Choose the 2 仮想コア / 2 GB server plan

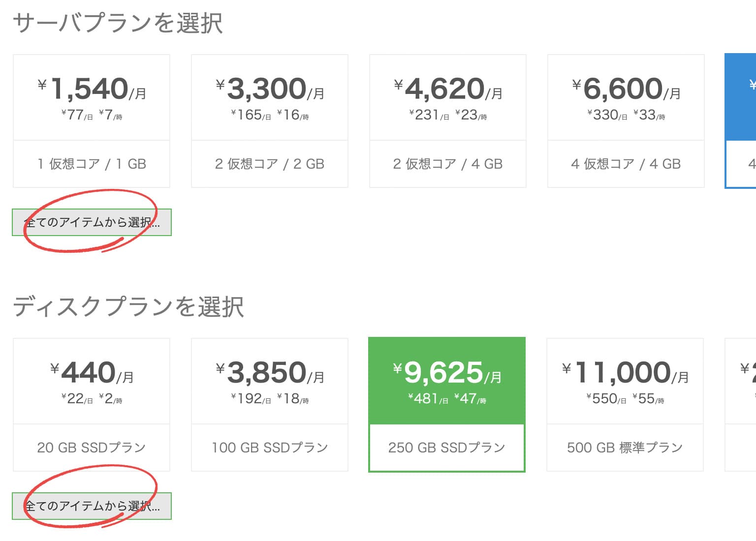pyautogui.click(x=270, y=120)
